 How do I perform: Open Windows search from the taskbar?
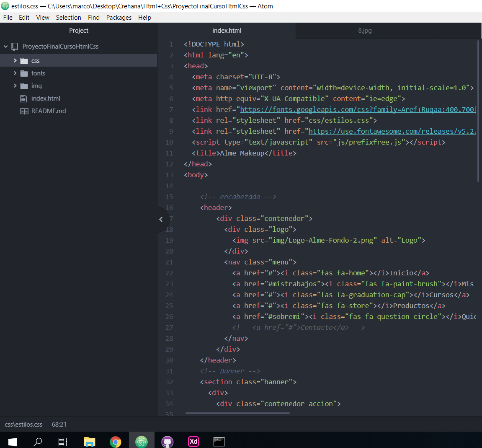(x=38, y=442)
